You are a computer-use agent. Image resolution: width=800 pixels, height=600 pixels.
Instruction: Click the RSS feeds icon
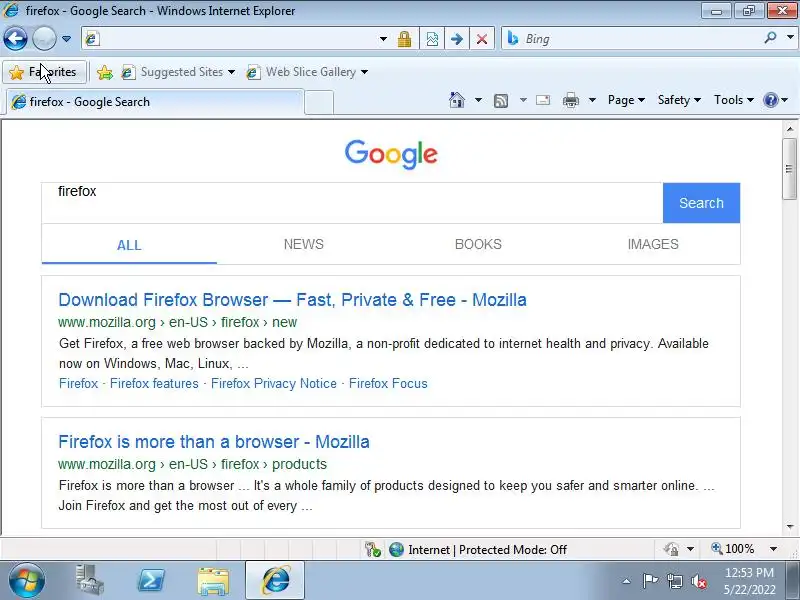[x=501, y=101]
